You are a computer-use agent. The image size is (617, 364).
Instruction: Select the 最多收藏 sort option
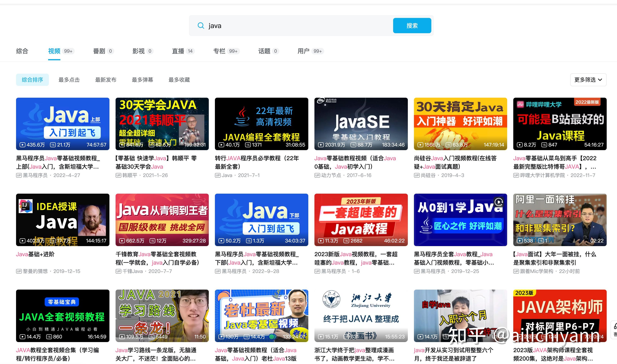(179, 80)
